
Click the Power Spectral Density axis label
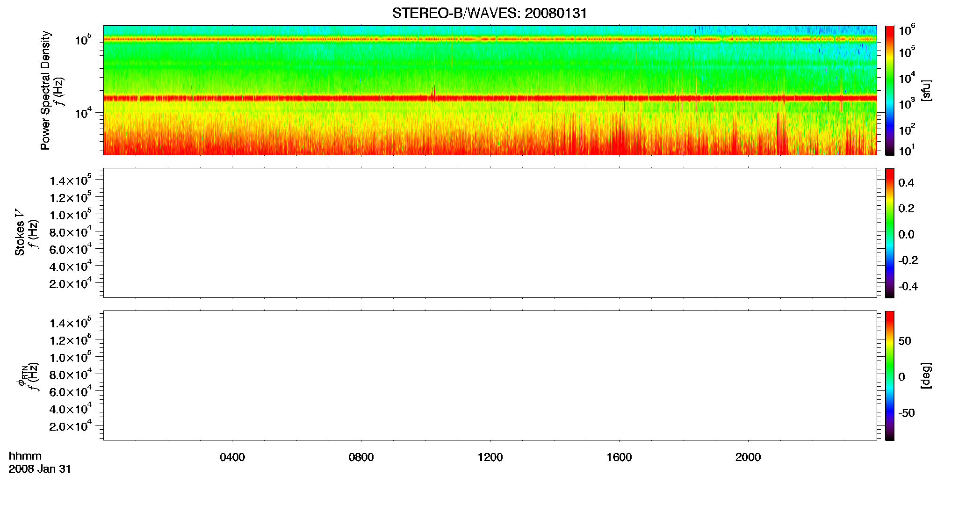coord(45,90)
